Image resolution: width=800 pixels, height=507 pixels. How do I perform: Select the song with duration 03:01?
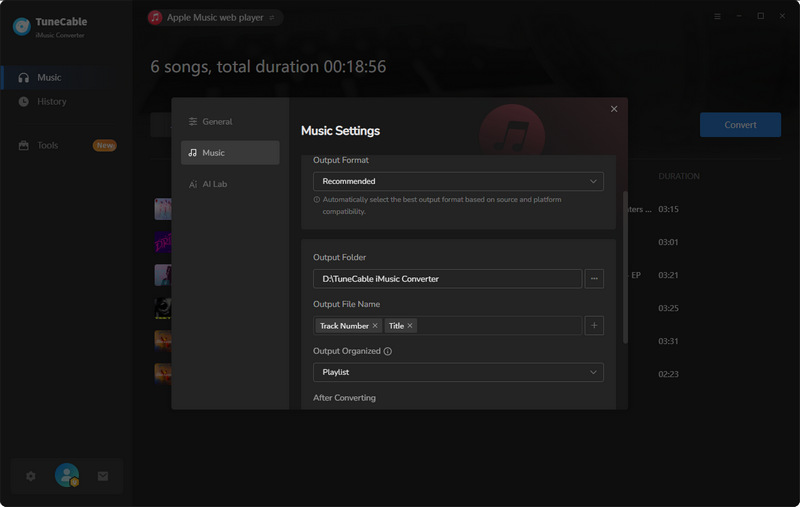click(x=668, y=242)
